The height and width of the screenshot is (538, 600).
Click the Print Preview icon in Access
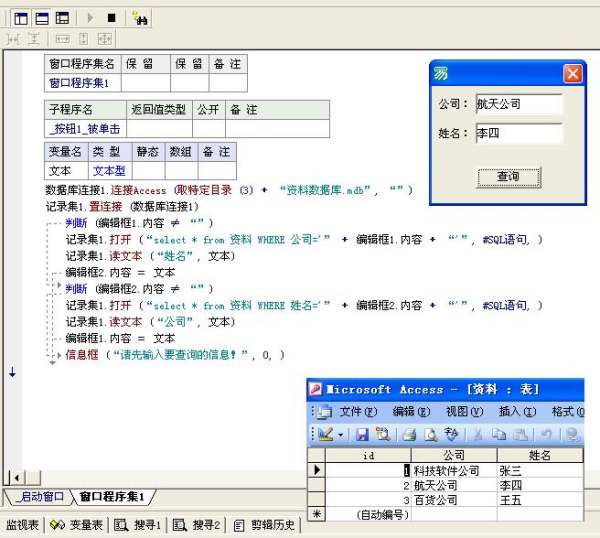(429, 435)
